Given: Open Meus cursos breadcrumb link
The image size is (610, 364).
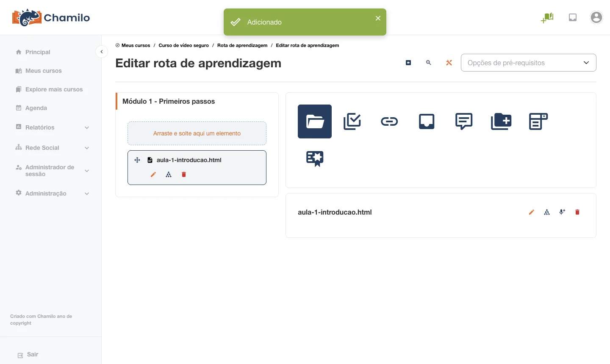Looking at the screenshot, I should [136, 45].
